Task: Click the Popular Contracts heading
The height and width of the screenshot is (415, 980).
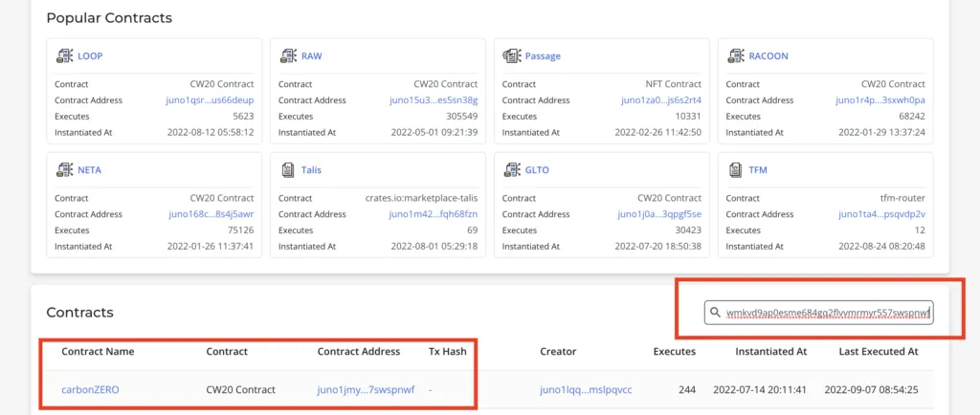Action: click(109, 18)
